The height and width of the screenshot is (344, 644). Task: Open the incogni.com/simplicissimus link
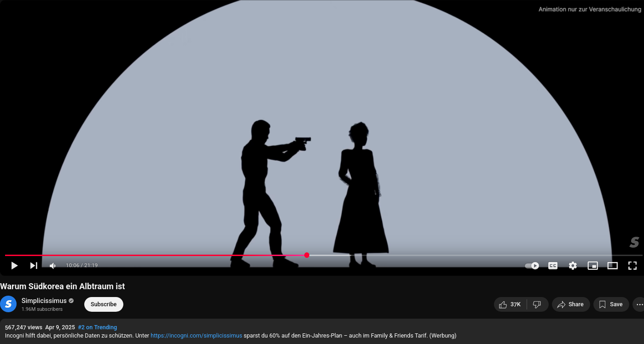point(196,336)
